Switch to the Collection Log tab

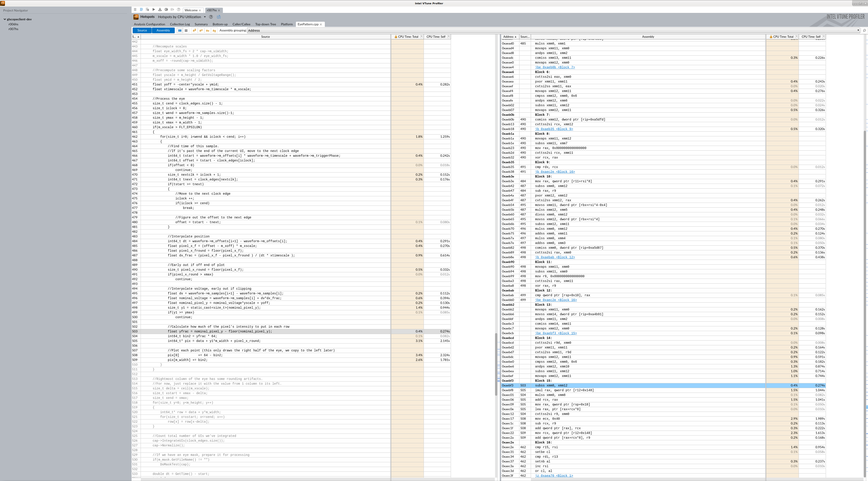180,24
